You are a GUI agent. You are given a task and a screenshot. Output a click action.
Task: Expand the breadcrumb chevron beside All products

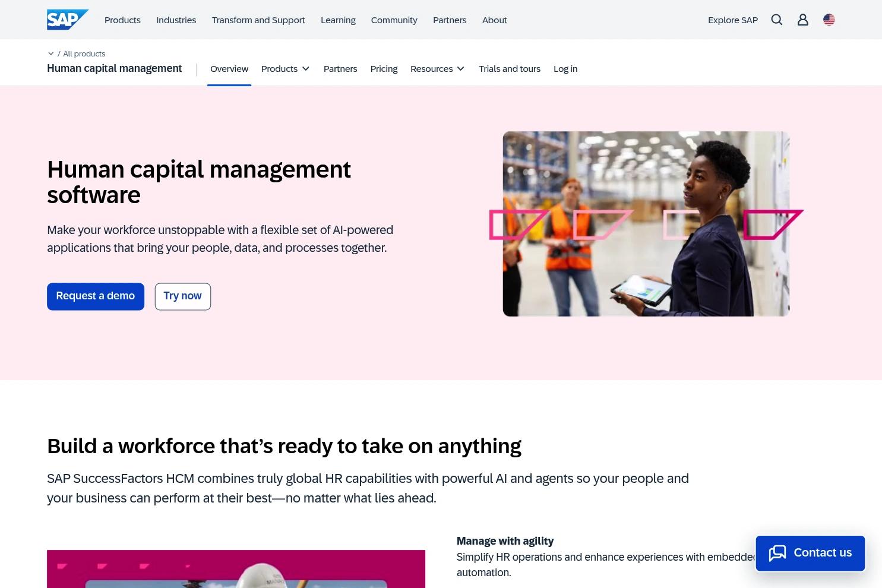click(51, 53)
